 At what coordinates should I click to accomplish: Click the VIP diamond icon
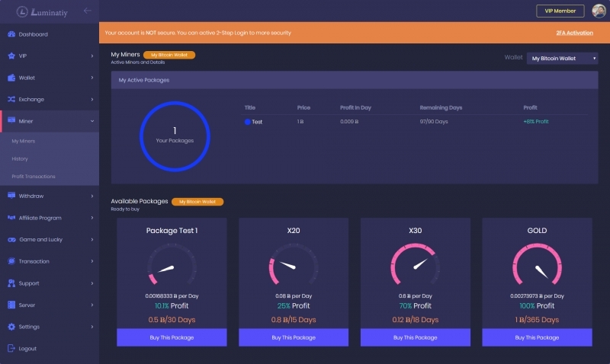11,56
